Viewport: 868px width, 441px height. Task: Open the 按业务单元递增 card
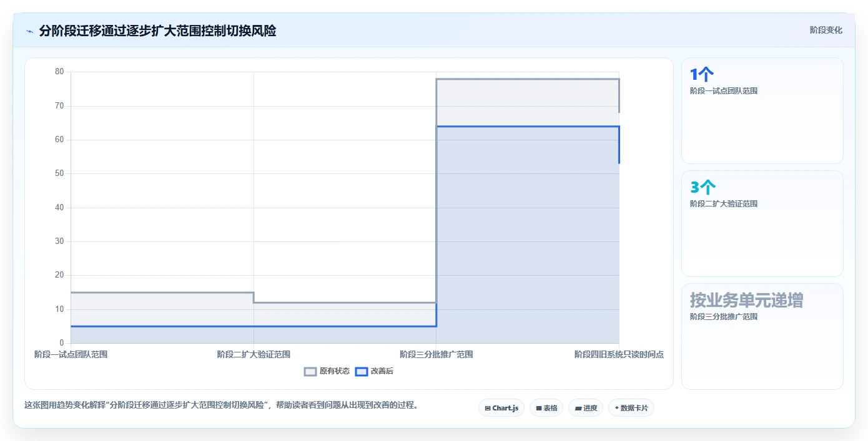pyautogui.click(x=762, y=336)
